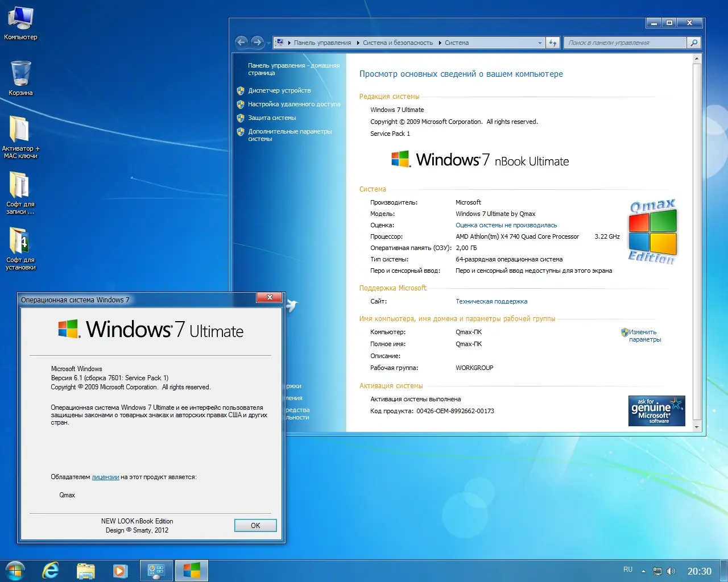Click the 64-разрядная операционная система text
Screen dimensions: 728x582
pyautogui.click(x=509, y=259)
